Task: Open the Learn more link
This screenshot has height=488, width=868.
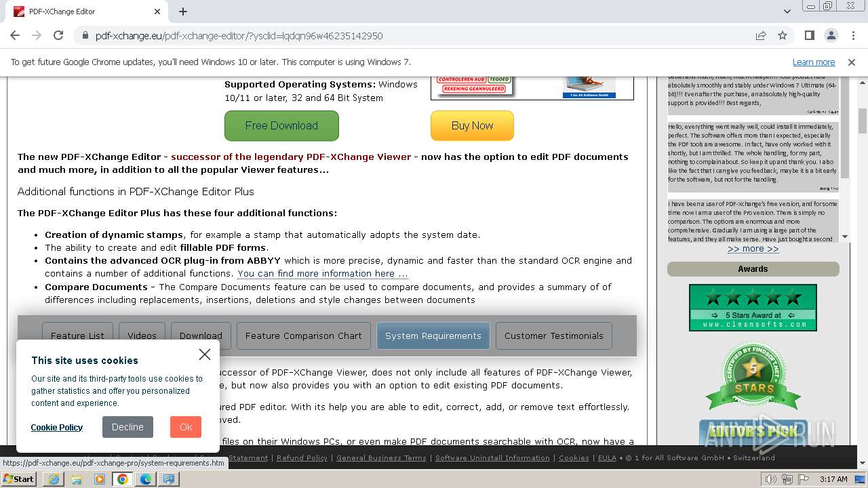Action: tap(814, 62)
